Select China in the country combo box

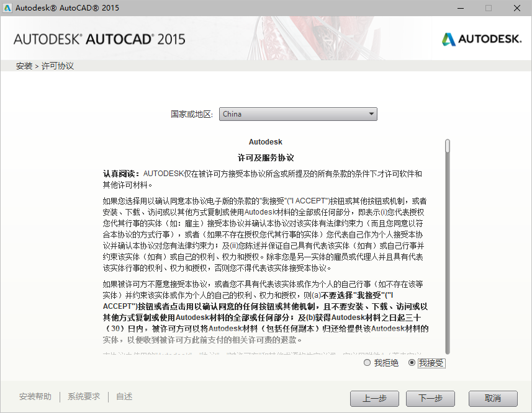point(298,113)
